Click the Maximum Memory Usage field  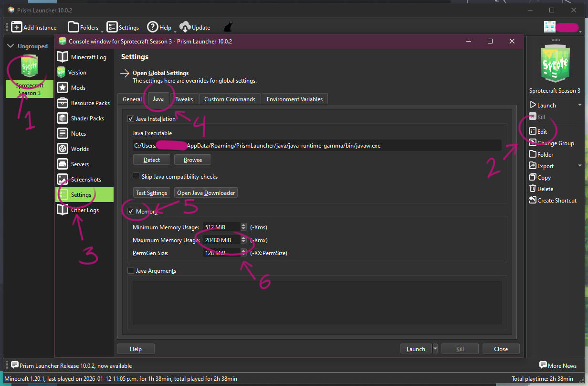click(x=220, y=240)
